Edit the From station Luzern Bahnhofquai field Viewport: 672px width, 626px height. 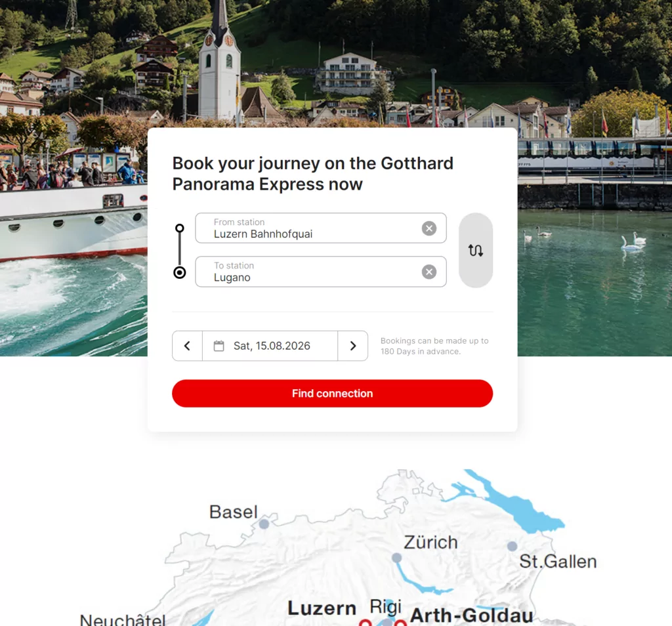coord(320,228)
